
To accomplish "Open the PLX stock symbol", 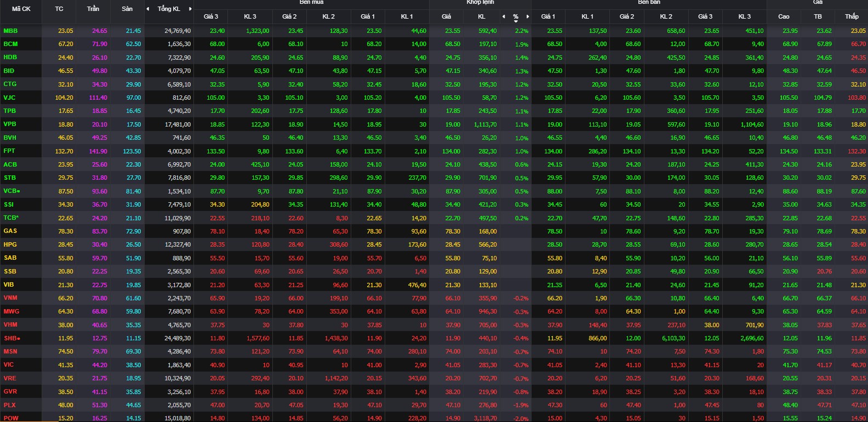I will (9, 405).
